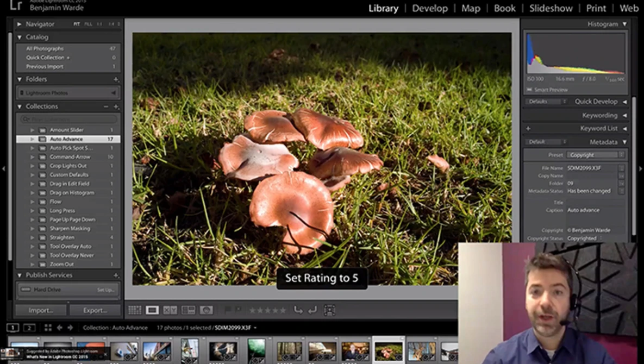Image resolution: width=644 pixels, height=364 pixels.
Task: Select the Command-Arrow collection
Action: 68,157
